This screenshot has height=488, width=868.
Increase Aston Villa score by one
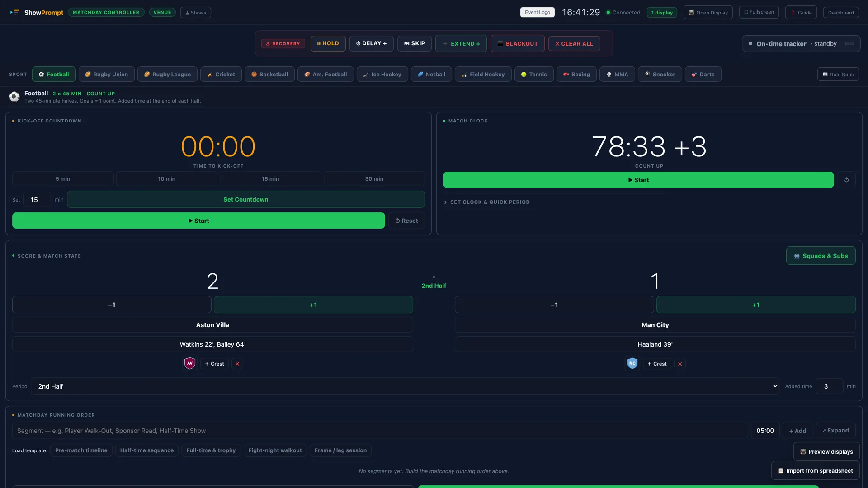pyautogui.click(x=313, y=305)
